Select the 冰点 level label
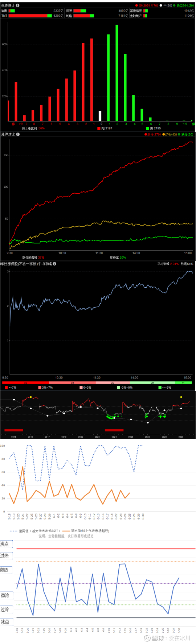The image size is (196, 644). [x=5, y=622]
